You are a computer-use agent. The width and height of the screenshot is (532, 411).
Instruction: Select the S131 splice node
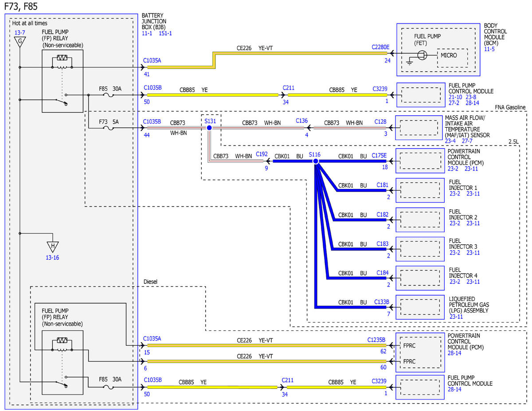[x=209, y=128]
